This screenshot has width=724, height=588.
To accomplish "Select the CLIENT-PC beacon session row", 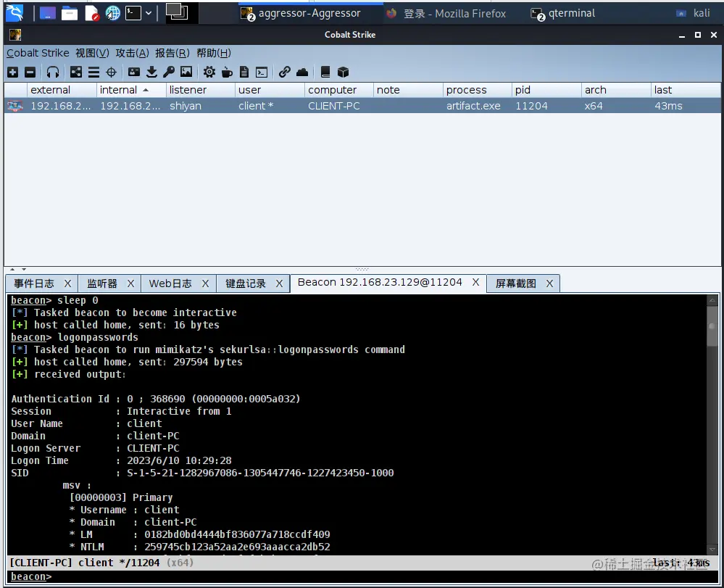I will [362, 106].
